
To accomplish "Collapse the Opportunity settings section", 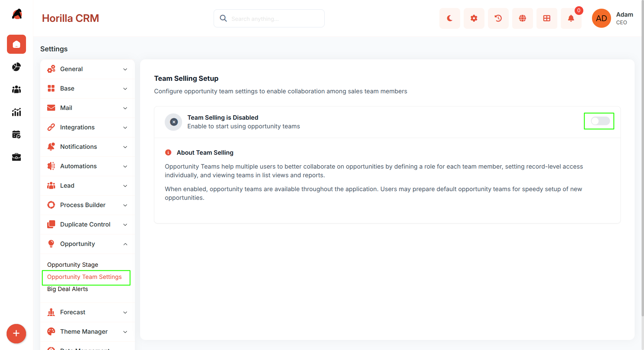I will point(87,244).
